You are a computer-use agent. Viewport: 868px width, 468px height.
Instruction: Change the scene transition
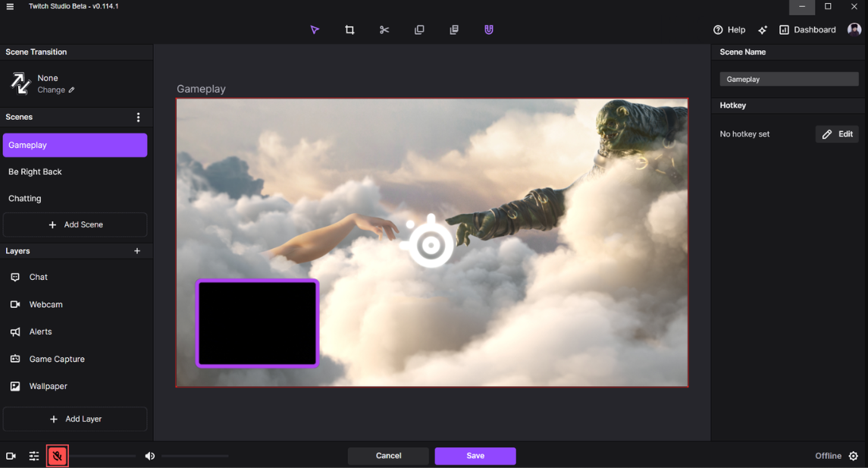pos(55,90)
